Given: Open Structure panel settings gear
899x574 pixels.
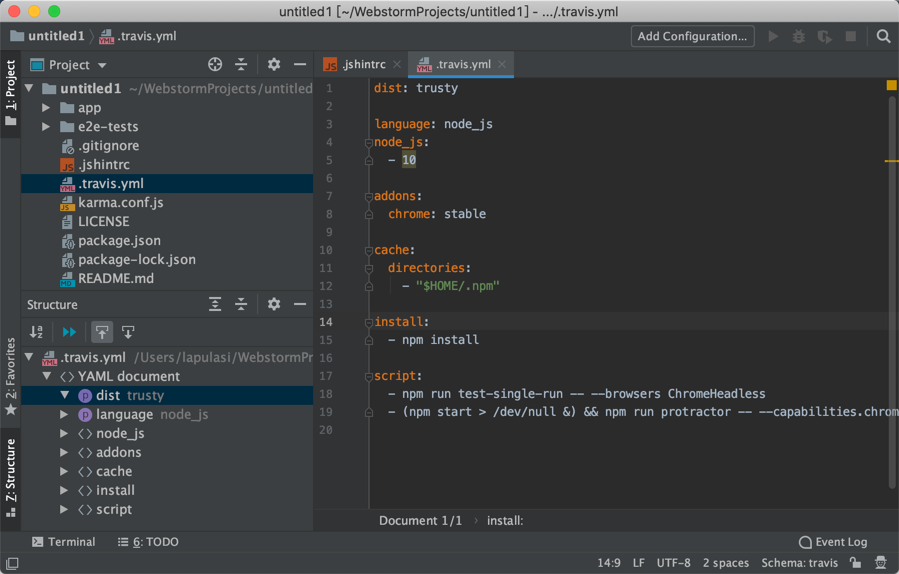Looking at the screenshot, I should (x=274, y=304).
